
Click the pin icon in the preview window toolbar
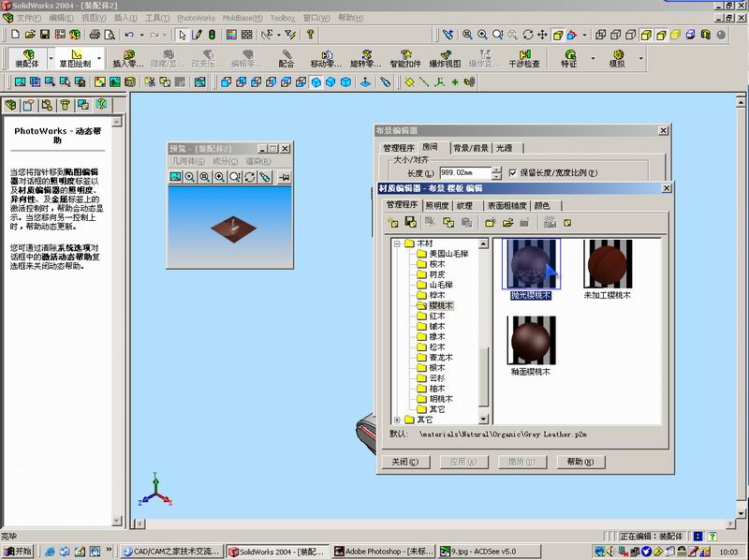pyautogui.click(x=284, y=177)
